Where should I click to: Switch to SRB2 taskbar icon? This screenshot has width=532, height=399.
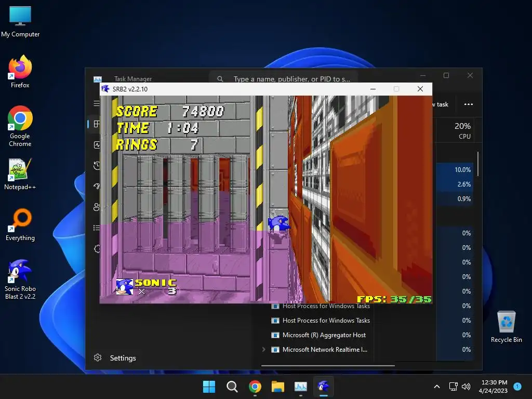point(323,387)
